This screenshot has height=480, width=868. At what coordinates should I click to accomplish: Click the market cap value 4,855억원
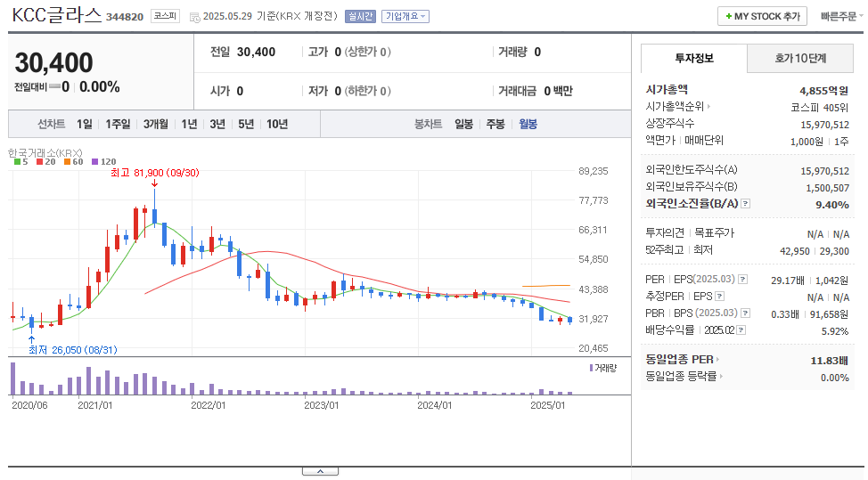[823, 91]
